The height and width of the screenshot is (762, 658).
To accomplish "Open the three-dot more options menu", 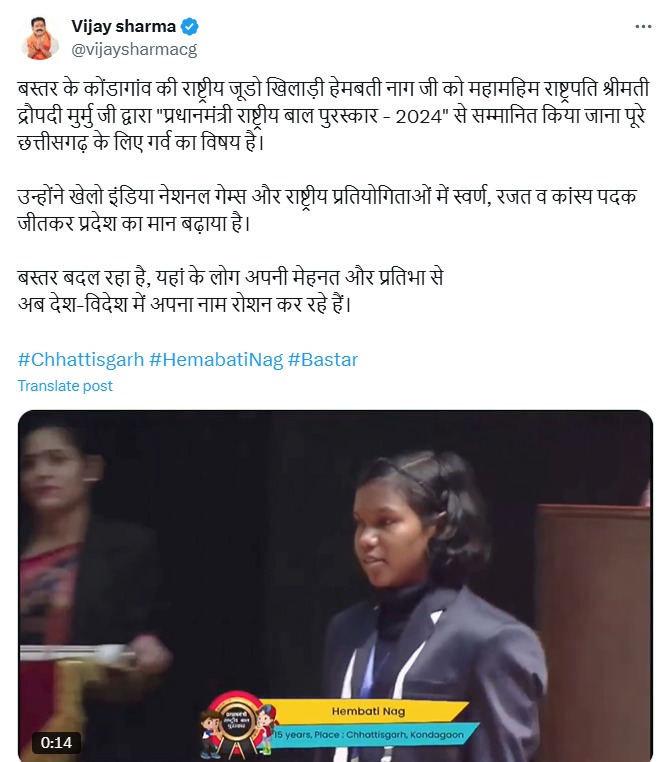I will (643, 27).
